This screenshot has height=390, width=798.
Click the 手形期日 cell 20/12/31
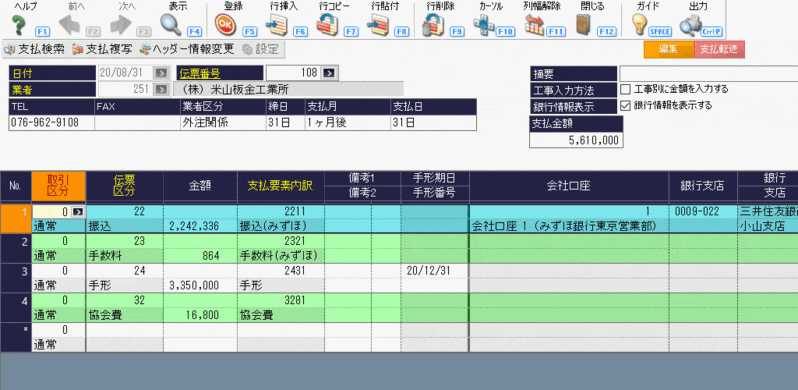435,271
